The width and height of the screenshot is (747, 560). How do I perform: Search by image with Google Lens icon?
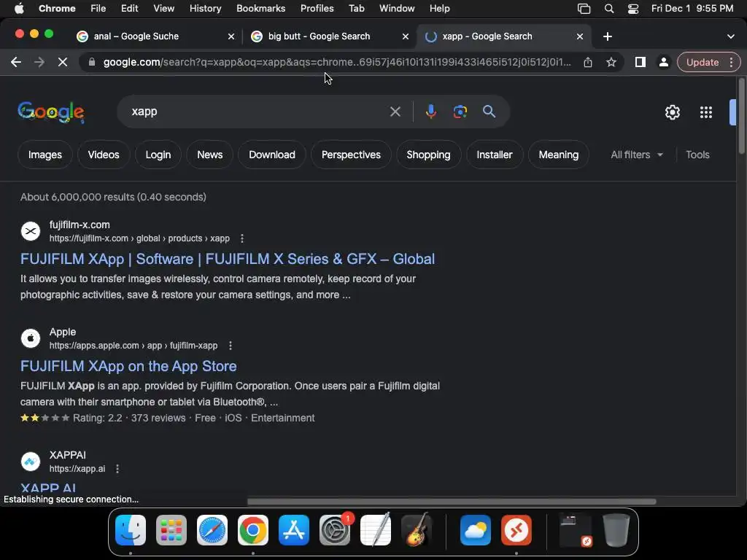click(460, 112)
